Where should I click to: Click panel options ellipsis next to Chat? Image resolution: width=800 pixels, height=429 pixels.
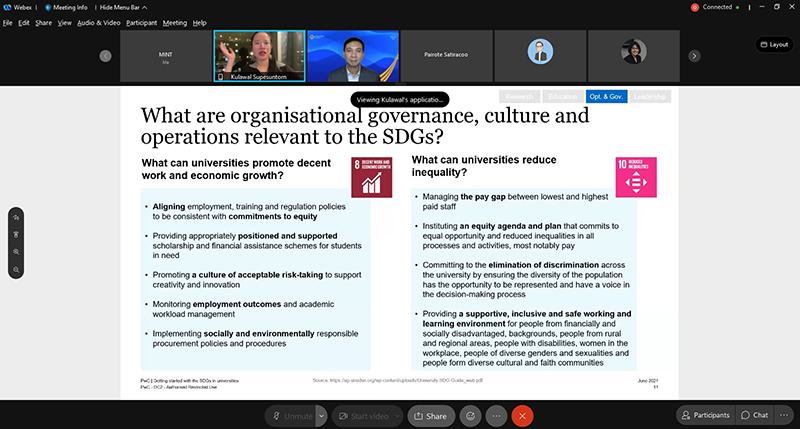pos(784,415)
